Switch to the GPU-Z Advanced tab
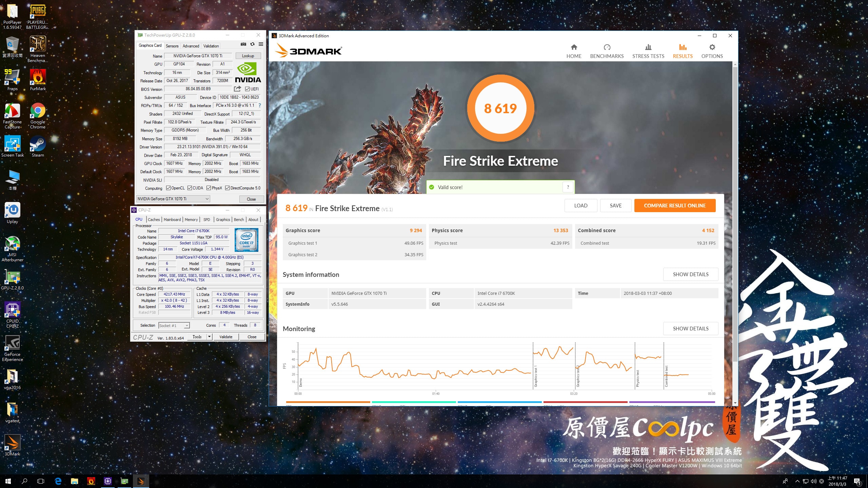 point(191,46)
